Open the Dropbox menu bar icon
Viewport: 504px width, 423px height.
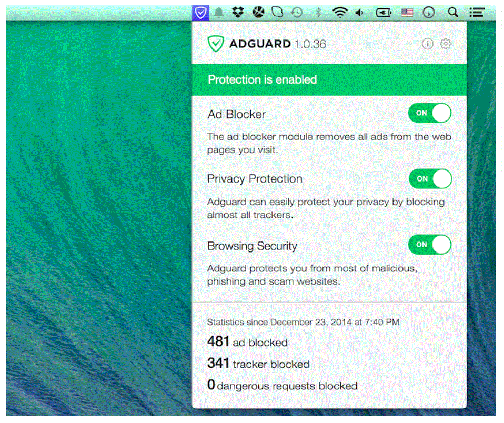238,13
